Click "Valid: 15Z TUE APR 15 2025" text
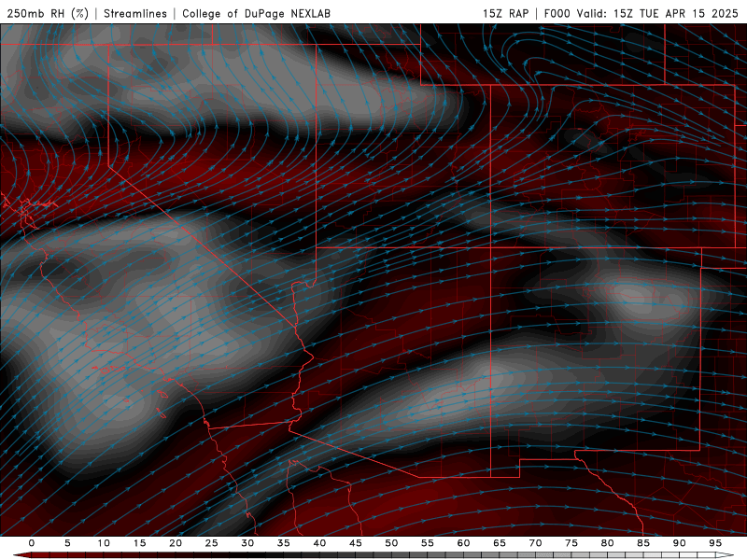This screenshot has width=747, height=560. pos(657,13)
